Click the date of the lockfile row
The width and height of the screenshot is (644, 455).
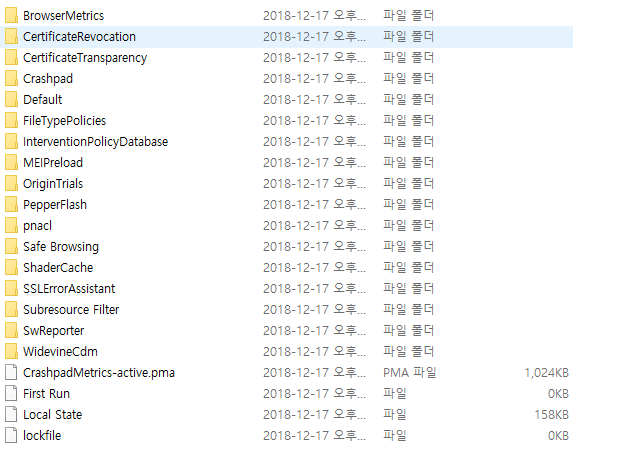(314, 435)
